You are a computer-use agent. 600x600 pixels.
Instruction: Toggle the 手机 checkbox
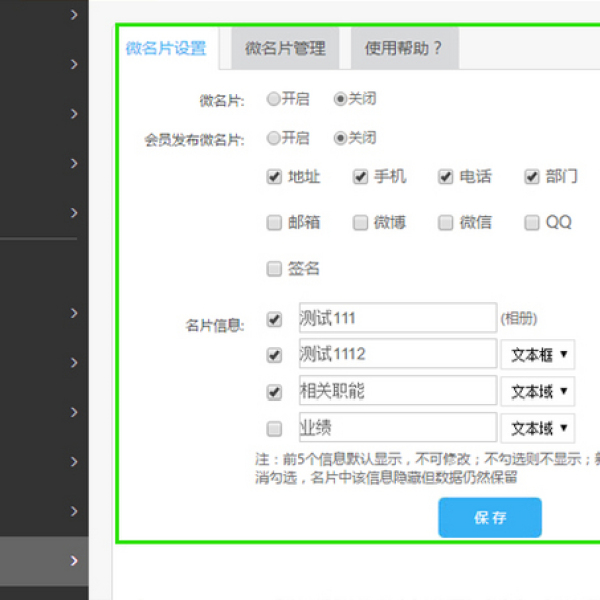pos(360,177)
